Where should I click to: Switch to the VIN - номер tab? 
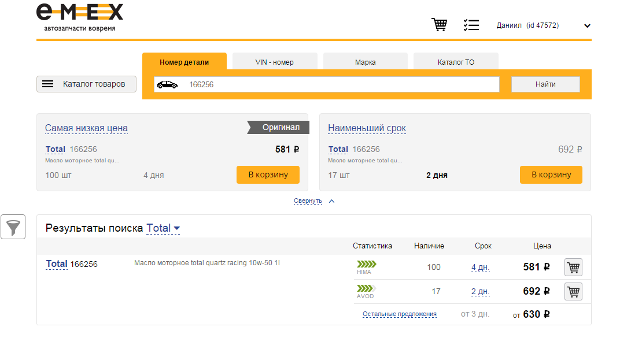[x=275, y=62]
